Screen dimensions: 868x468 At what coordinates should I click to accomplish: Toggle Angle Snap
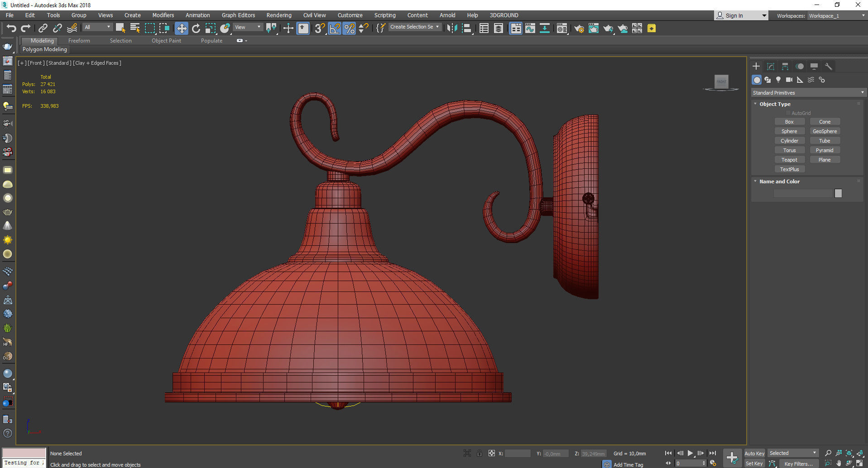pyautogui.click(x=335, y=29)
